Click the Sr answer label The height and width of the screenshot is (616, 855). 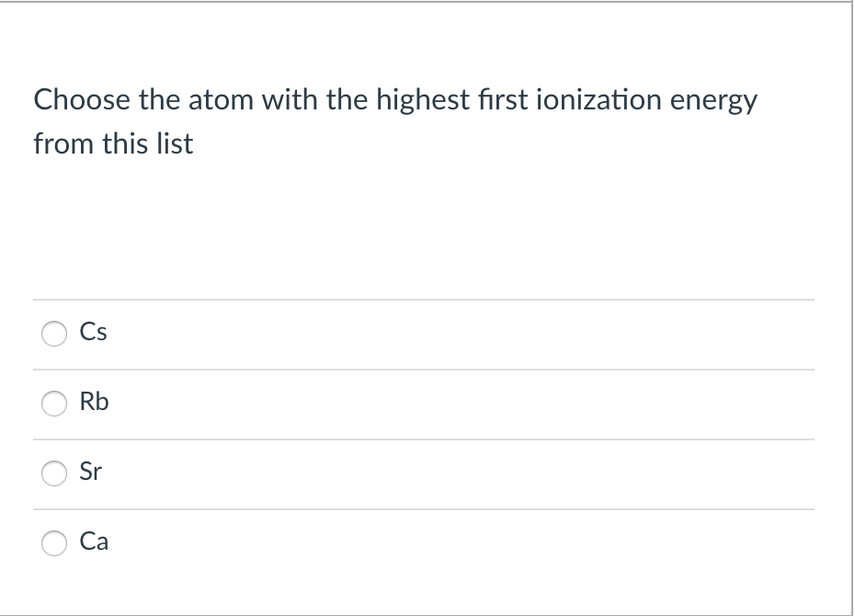92,472
